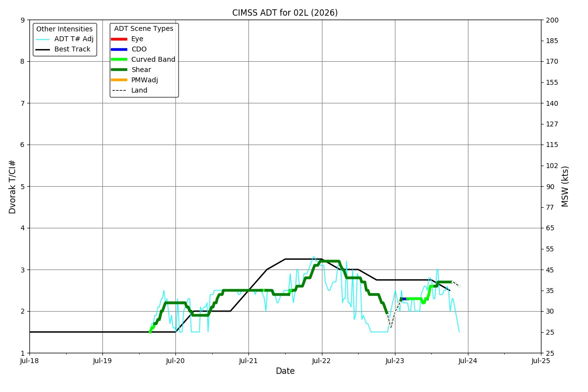Click the 'Curved Band' legend label

click(153, 60)
